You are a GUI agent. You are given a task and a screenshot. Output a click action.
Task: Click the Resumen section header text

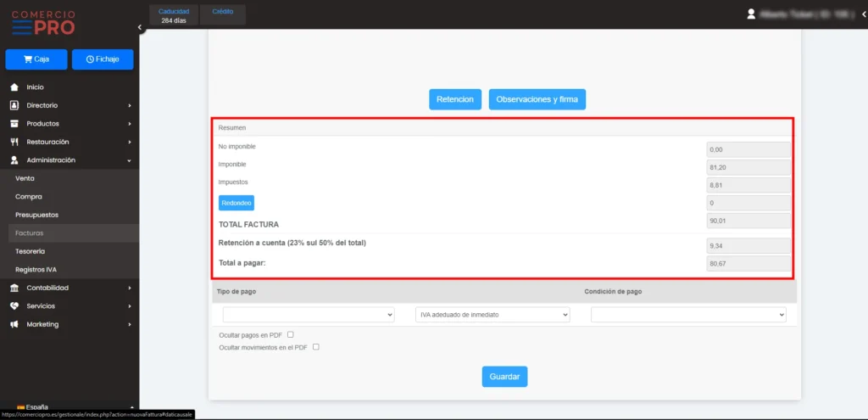coord(232,127)
